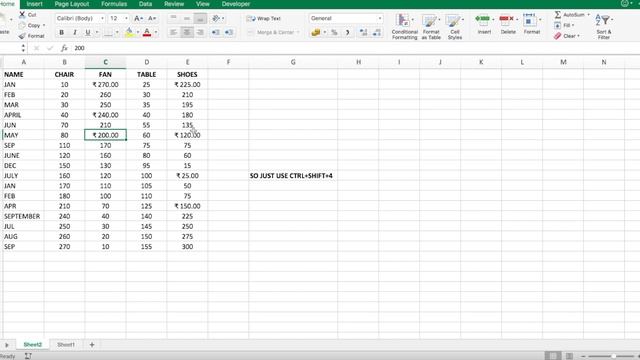Open the Page Layout ribbon tab
This screenshot has height=360, width=640.
coord(72,4)
